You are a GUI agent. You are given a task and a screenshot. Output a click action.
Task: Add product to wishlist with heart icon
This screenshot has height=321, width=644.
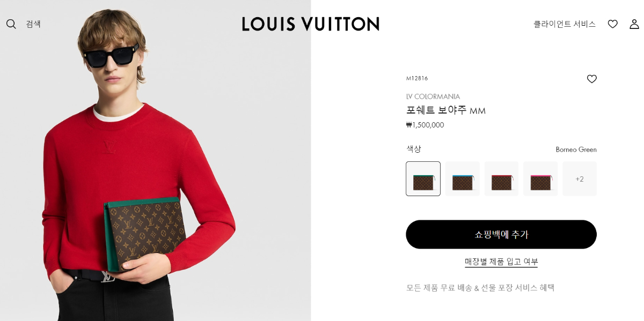pos(591,79)
